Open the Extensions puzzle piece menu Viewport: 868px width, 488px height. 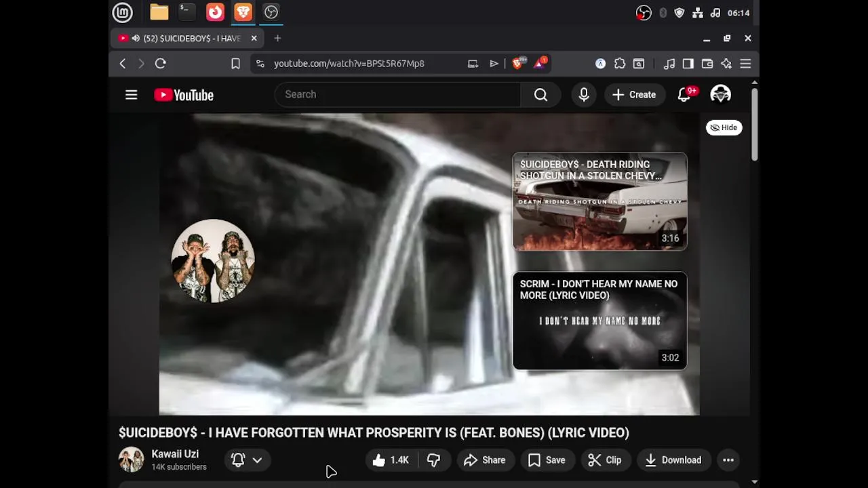point(620,64)
